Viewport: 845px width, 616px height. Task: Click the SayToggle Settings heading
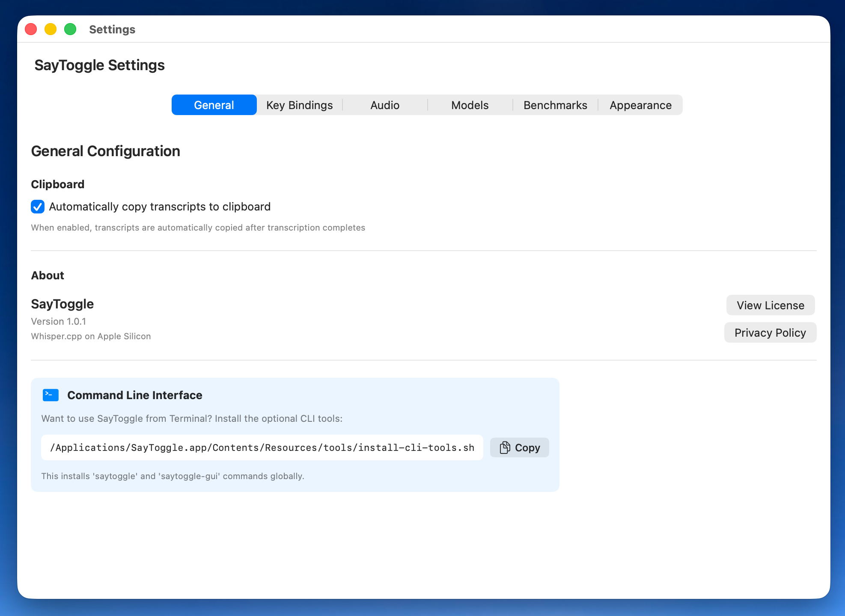[x=99, y=65]
